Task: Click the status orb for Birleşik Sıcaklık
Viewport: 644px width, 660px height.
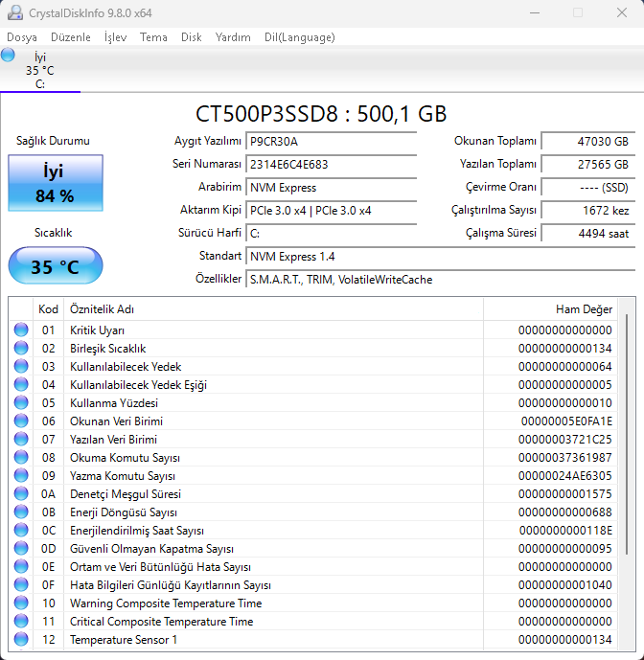Action: (21, 348)
